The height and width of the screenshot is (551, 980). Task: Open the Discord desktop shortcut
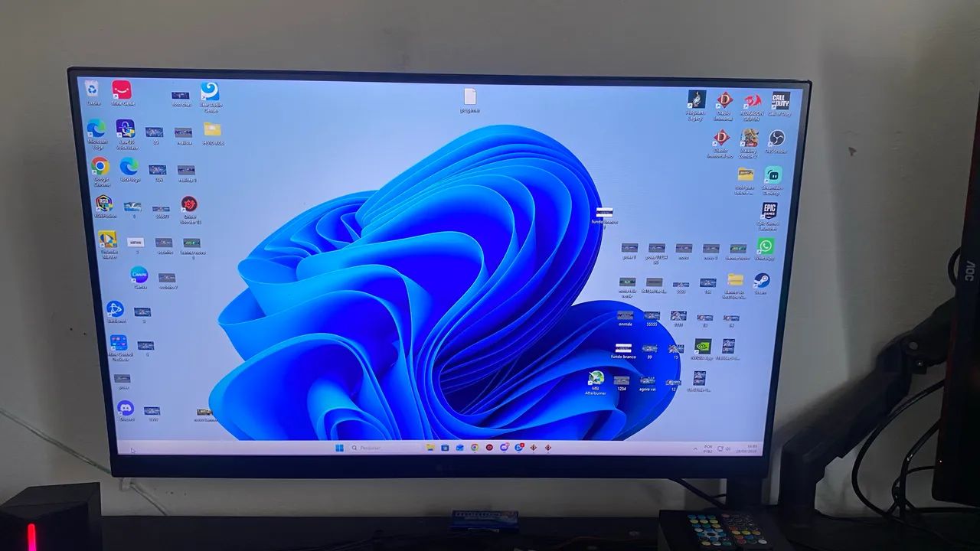click(x=126, y=411)
